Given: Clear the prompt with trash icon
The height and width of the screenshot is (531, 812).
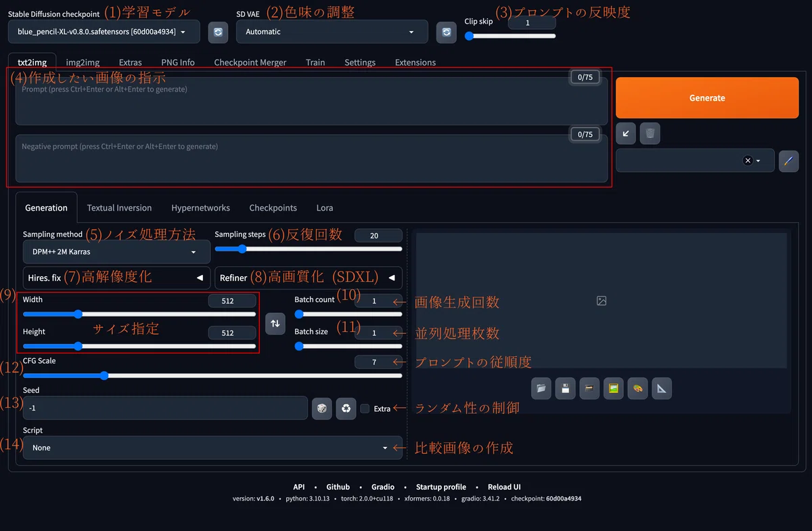Looking at the screenshot, I should coord(650,133).
